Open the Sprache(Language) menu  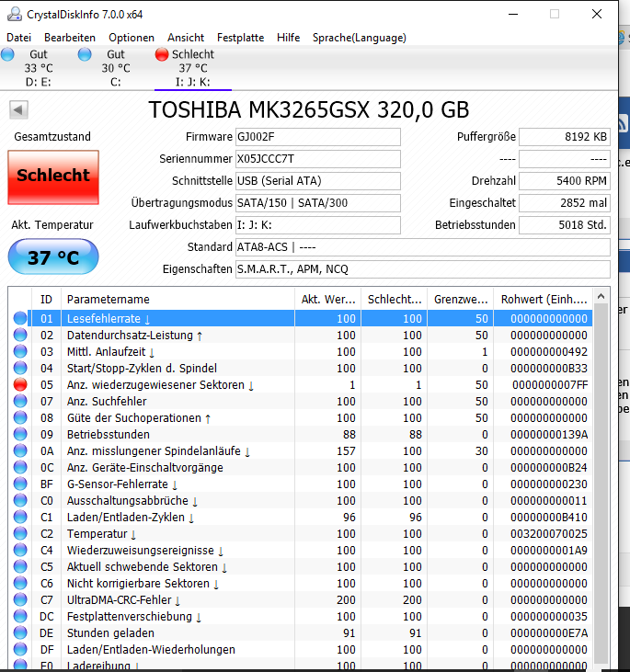pos(360,38)
